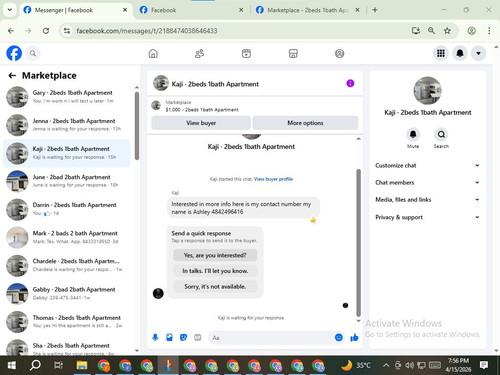The width and height of the screenshot is (500, 375).
Task: Expand the Customize chat section
Action: point(427,165)
